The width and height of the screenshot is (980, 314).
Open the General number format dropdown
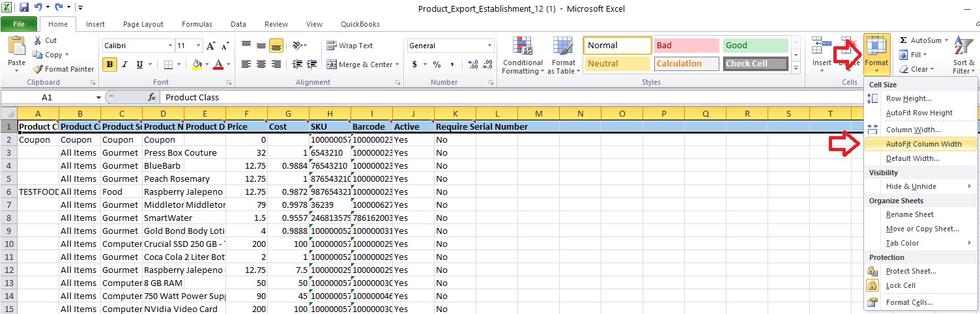490,46
